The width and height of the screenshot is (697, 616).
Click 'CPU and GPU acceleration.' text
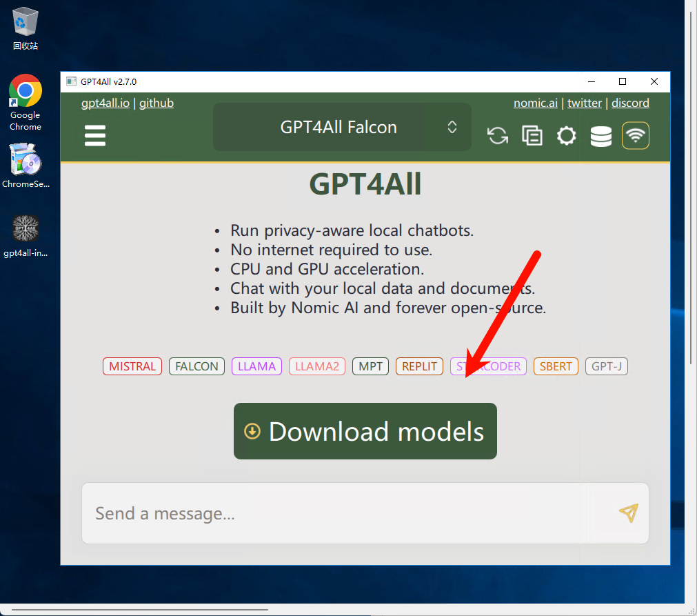[x=327, y=269]
